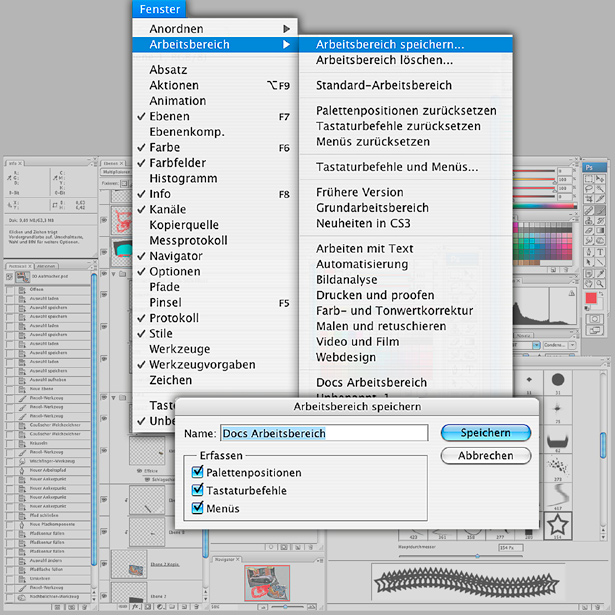Screen dimensions: 615x615
Task: Uncheck the Menüs checkbox
Action: coord(198,508)
